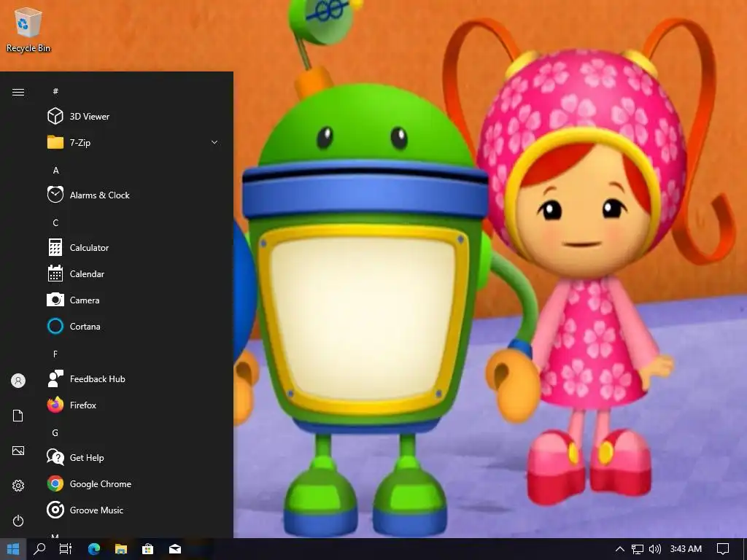Click the 'G' letter group header
Viewport: 747px width, 560px height.
(55, 433)
